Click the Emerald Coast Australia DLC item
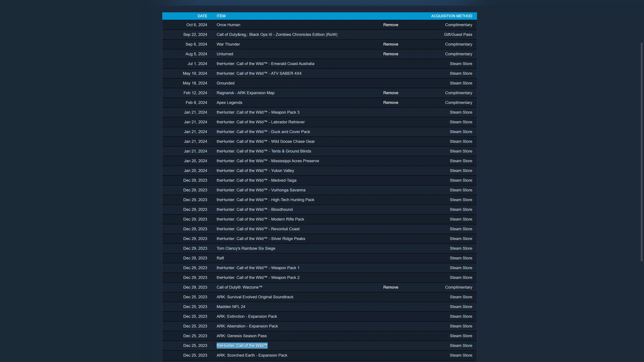Screen dimensions: 644x362 [265, 64]
